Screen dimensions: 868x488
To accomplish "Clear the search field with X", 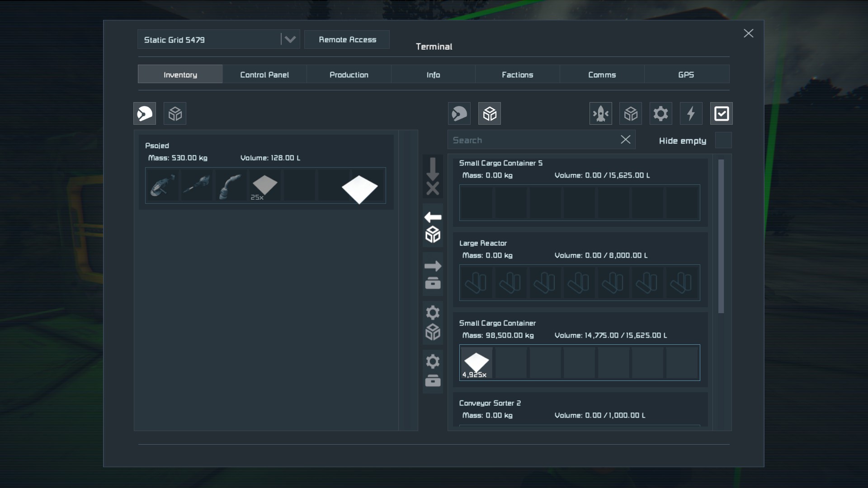I will point(625,140).
